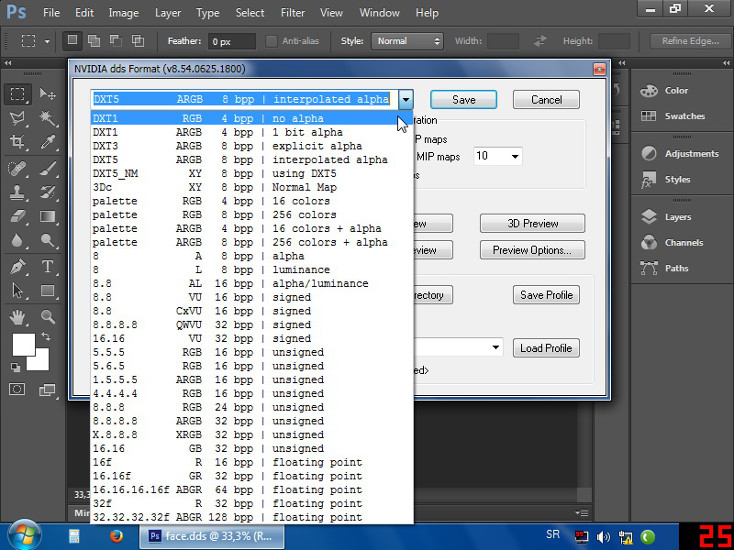
Task: Collapse the DDS format dropdown arrow
Action: tap(406, 99)
